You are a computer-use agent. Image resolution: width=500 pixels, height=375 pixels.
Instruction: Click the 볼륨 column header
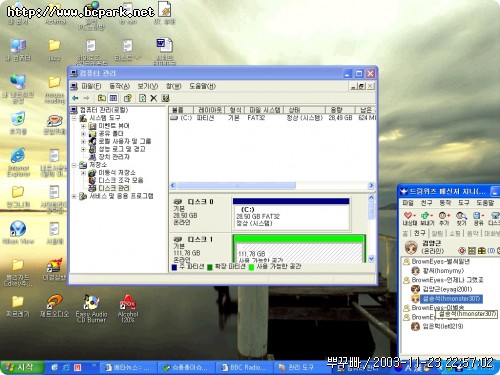(181, 110)
